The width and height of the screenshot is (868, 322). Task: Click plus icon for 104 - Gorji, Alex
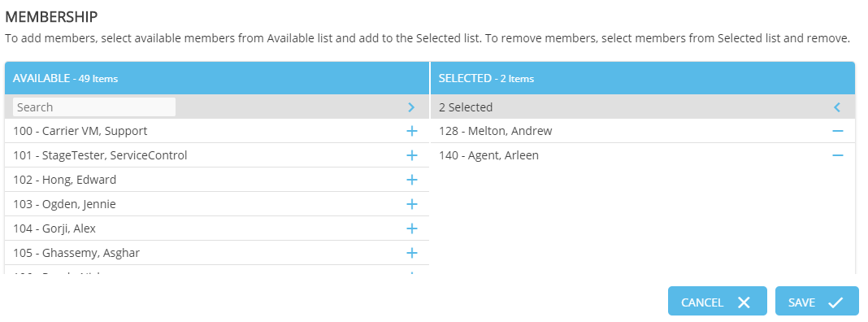click(411, 228)
